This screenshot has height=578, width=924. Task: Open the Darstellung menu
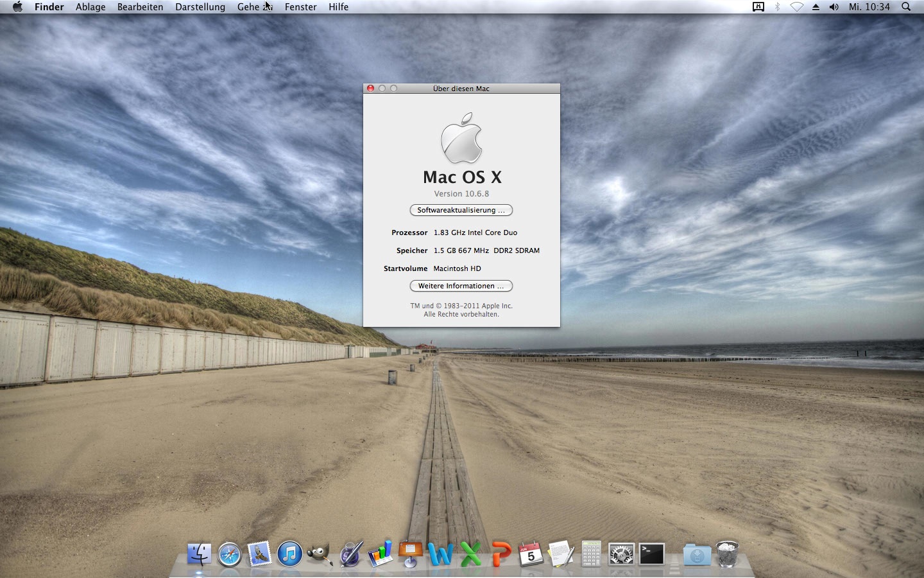pyautogui.click(x=200, y=7)
